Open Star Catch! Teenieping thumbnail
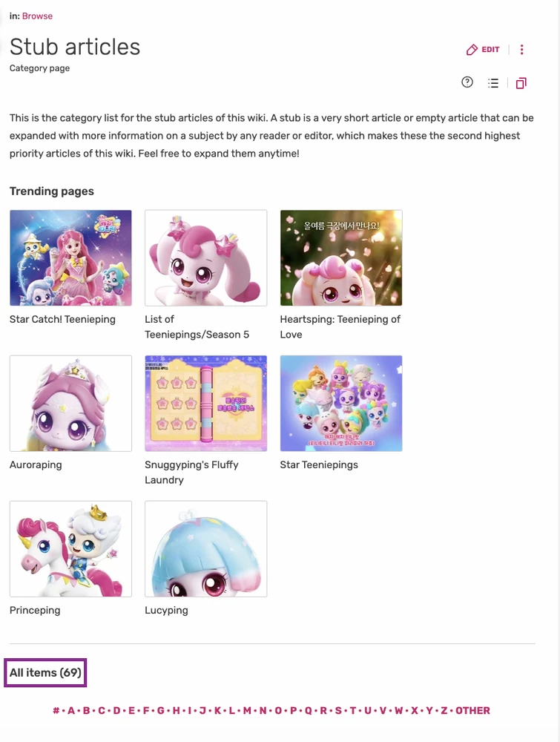The width and height of the screenshot is (560, 742). (x=71, y=258)
